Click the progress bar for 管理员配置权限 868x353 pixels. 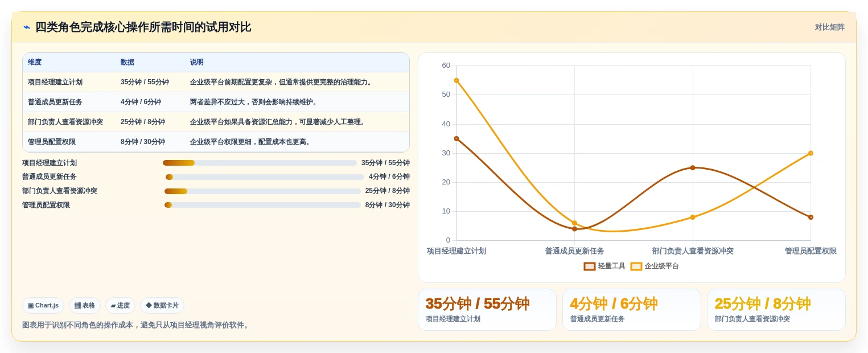pos(262,205)
